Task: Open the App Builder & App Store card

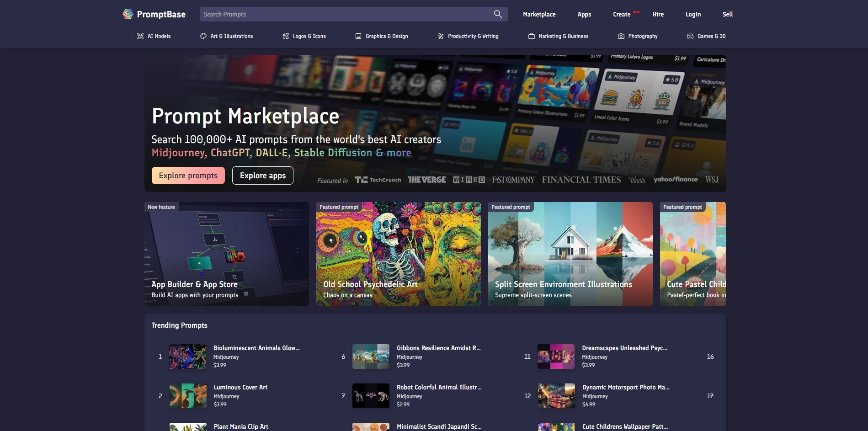Action: (x=227, y=254)
